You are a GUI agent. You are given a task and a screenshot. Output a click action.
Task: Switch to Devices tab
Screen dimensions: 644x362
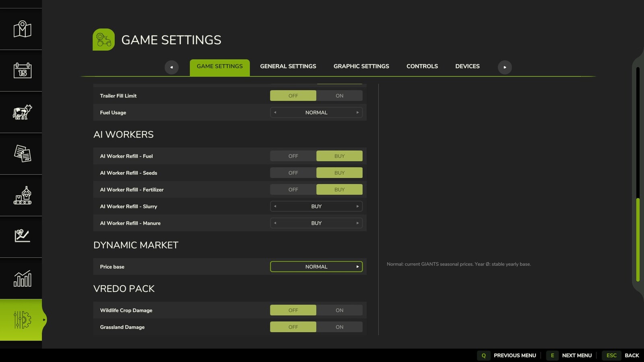click(x=467, y=66)
